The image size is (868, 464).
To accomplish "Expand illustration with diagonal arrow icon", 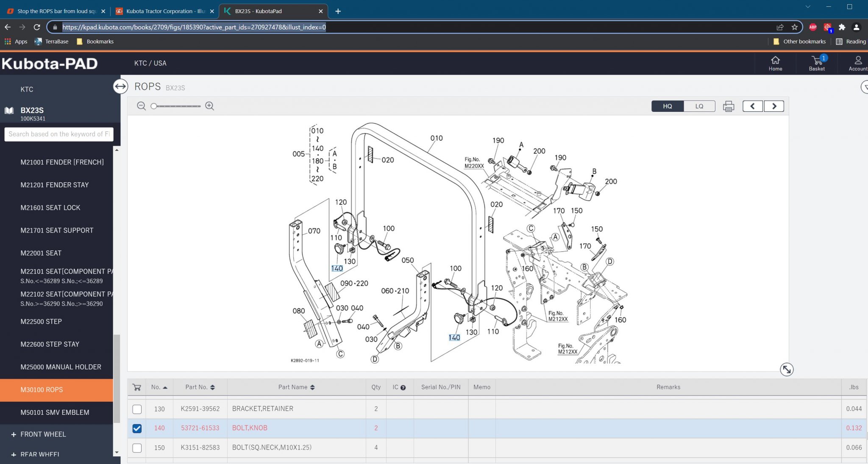I will point(786,370).
